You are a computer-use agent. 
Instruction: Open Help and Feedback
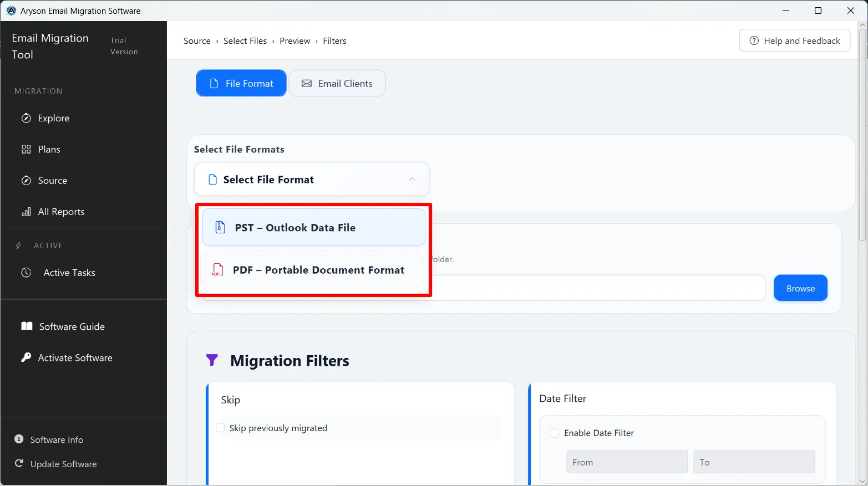coord(795,40)
